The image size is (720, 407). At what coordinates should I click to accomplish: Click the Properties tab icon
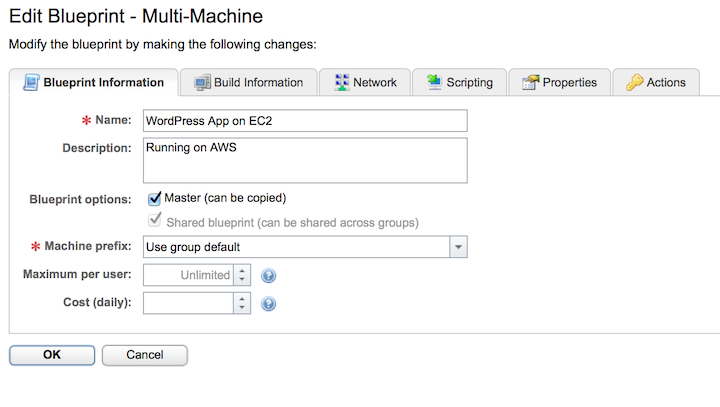pyautogui.click(x=531, y=83)
